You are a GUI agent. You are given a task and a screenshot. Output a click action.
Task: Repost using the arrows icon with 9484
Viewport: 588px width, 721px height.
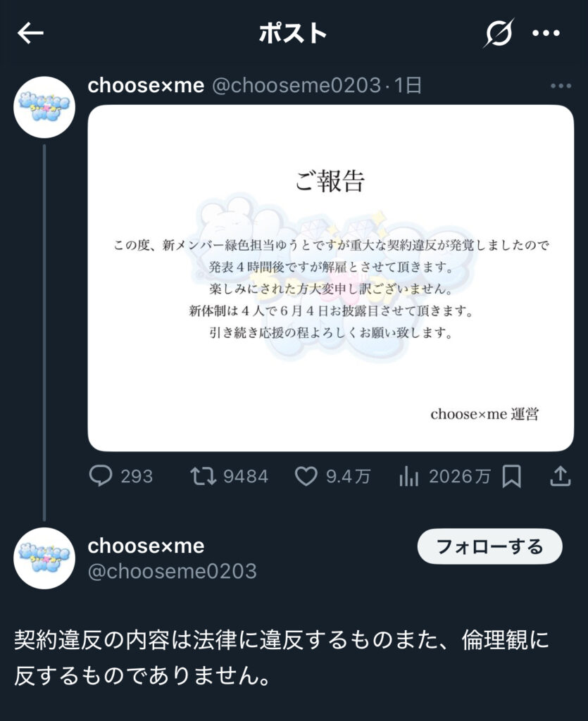coord(229,477)
